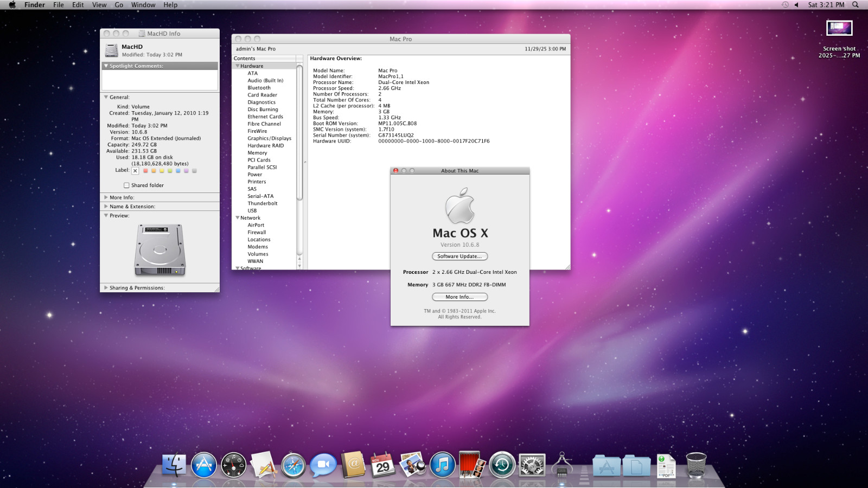Image resolution: width=868 pixels, height=488 pixels.
Task: Click the Version 10.6.8 text in About This Mac
Action: pos(460,245)
